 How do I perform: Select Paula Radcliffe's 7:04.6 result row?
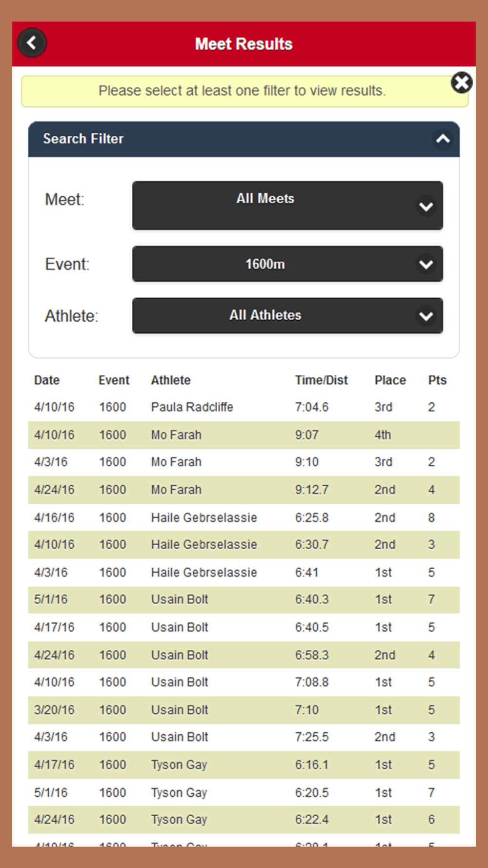click(x=244, y=407)
